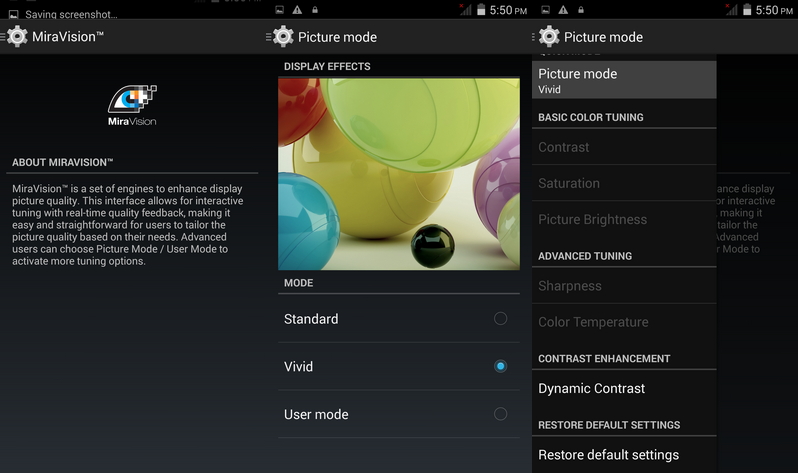Open the Color Temperature setting
Screen dimensions: 798x473
(x=624, y=322)
